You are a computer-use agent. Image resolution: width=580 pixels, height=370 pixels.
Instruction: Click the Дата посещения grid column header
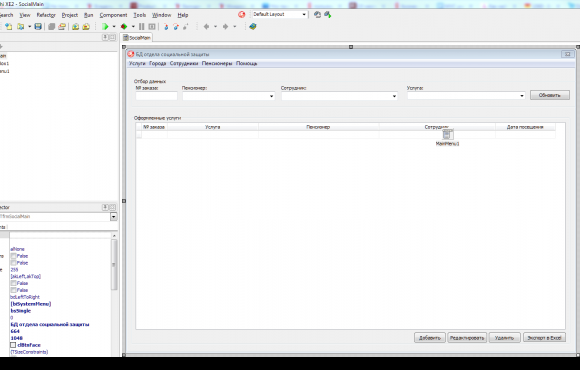click(x=525, y=127)
